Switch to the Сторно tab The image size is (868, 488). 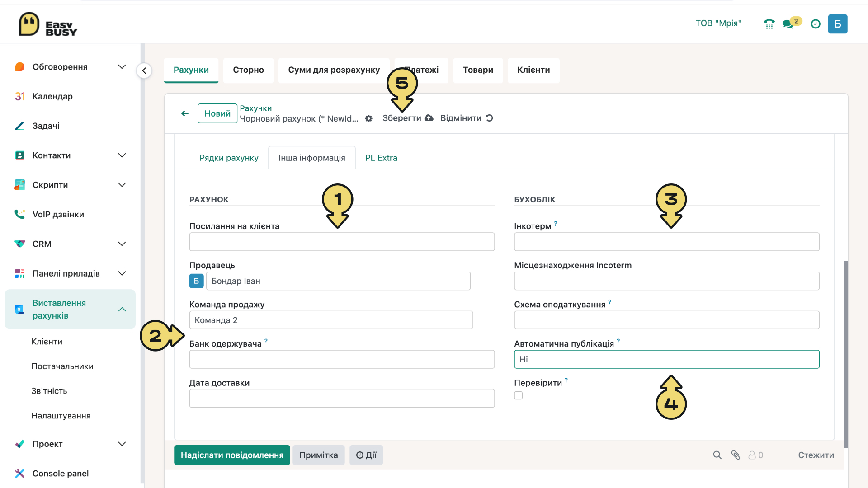249,70
